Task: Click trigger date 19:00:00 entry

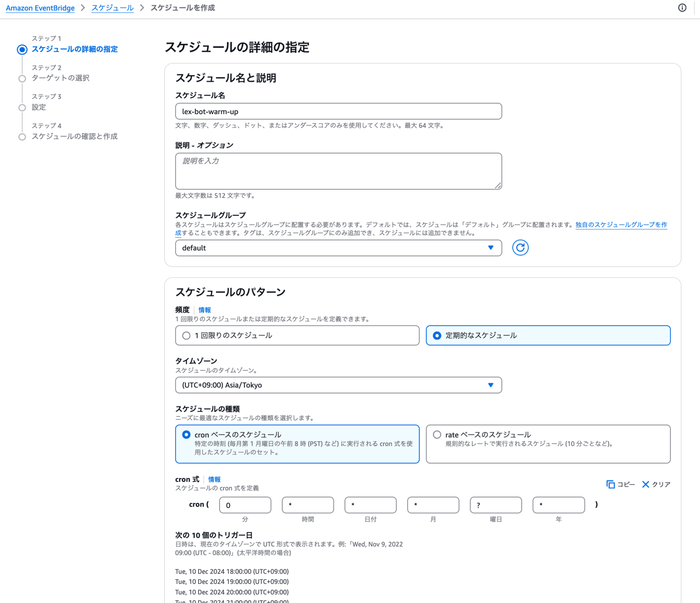Action: (232, 581)
